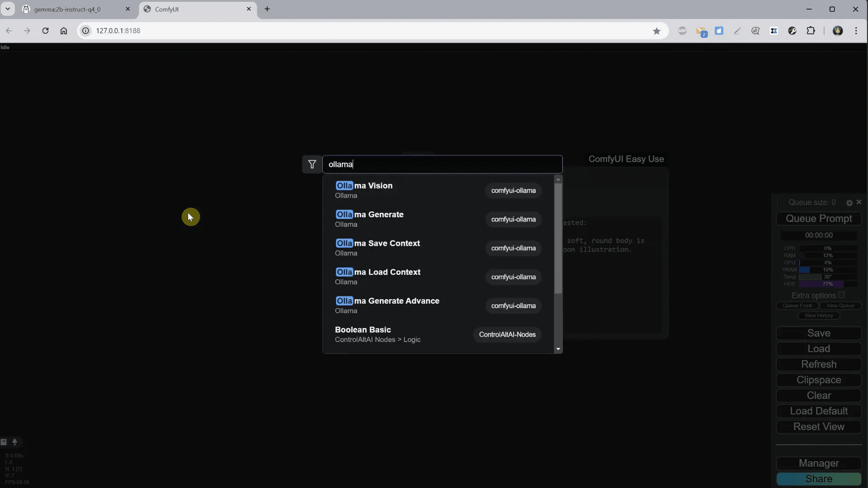Screen dimensions: 868x488
Task: Open the tab search dropdown arrow
Action: [x=8, y=9]
